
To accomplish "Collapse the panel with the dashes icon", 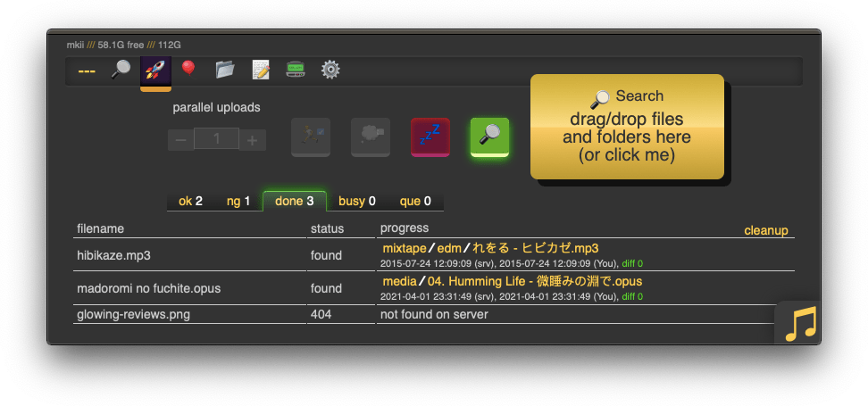I will 87,70.
